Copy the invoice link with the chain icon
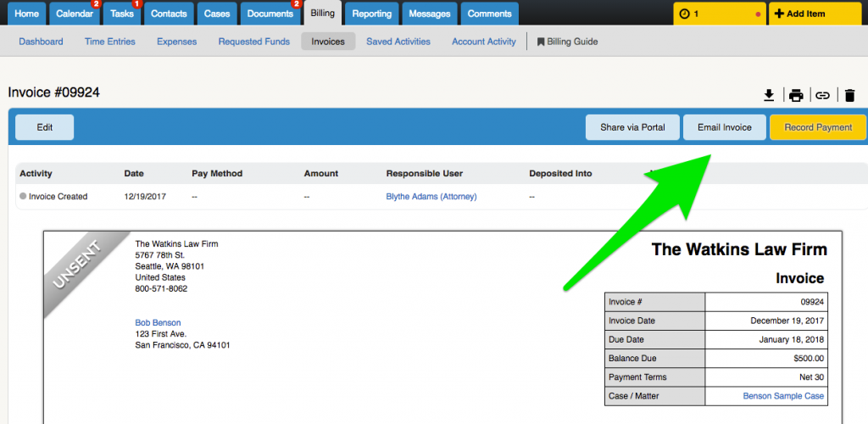 pyautogui.click(x=823, y=96)
